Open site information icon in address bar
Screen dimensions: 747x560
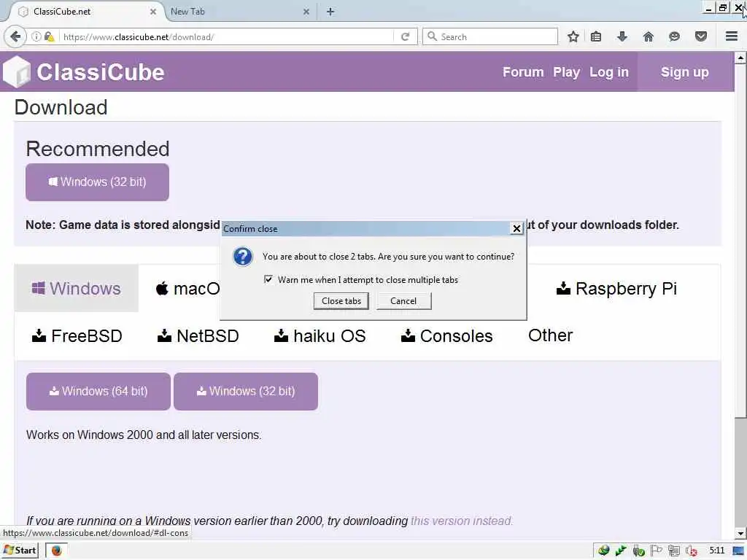pos(36,36)
